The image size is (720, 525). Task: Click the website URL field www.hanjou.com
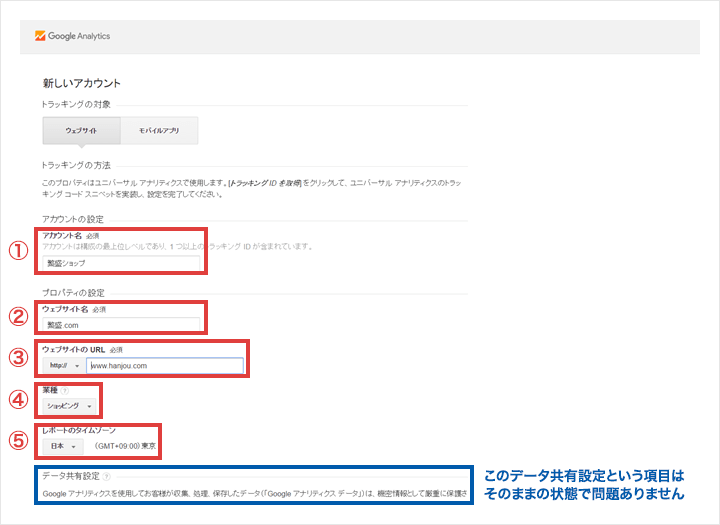(x=165, y=366)
